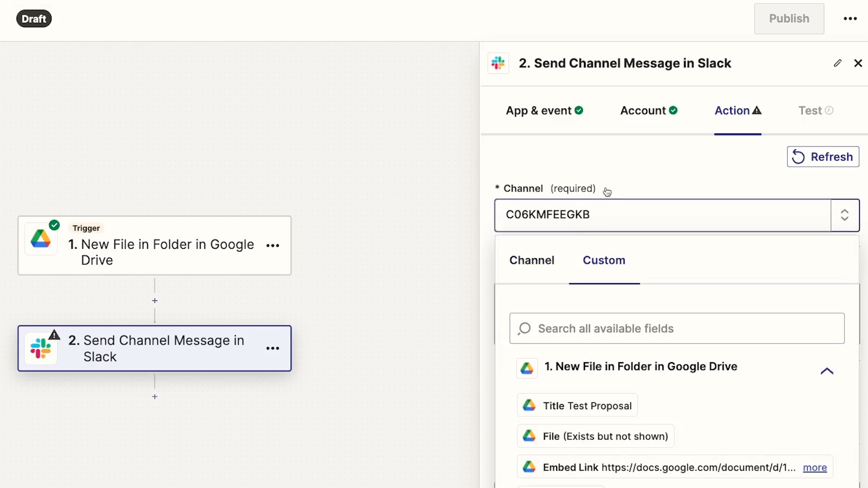Toggle the Channel dropdown arrows
Image resolution: width=868 pixels, height=488 pixels.
[845, 215]
